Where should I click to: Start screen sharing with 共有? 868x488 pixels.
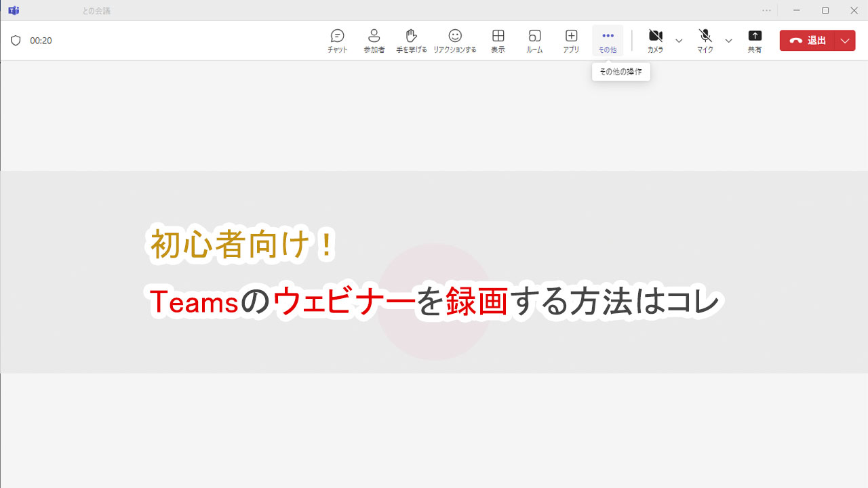pyautogui.click(x=755, y=40)
